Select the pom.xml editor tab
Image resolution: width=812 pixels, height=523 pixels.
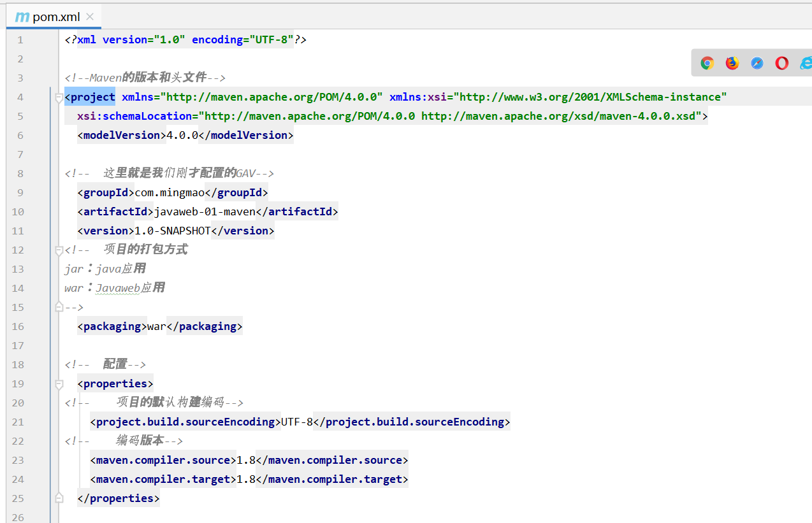pos(54,17)
